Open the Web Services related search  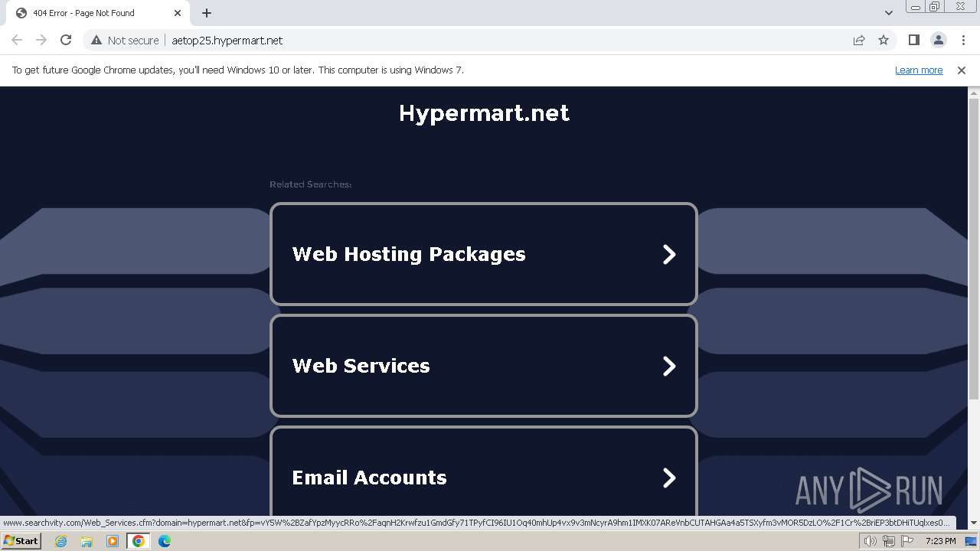coord(484,366)
